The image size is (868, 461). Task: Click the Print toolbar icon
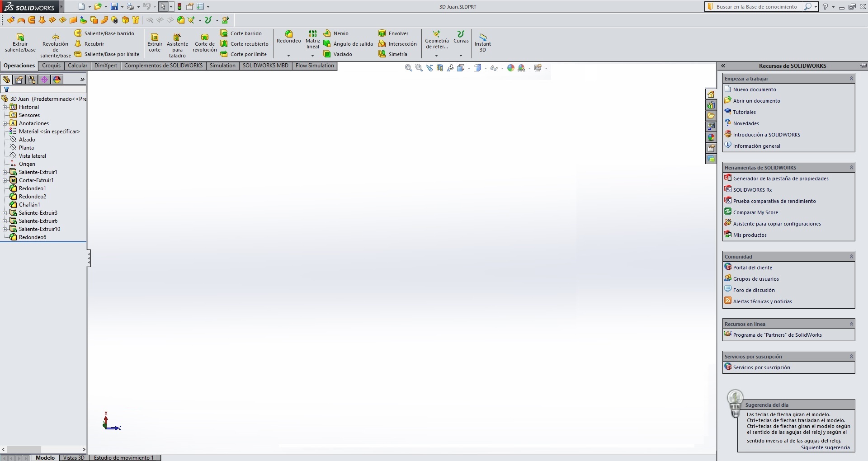(130, 6)
